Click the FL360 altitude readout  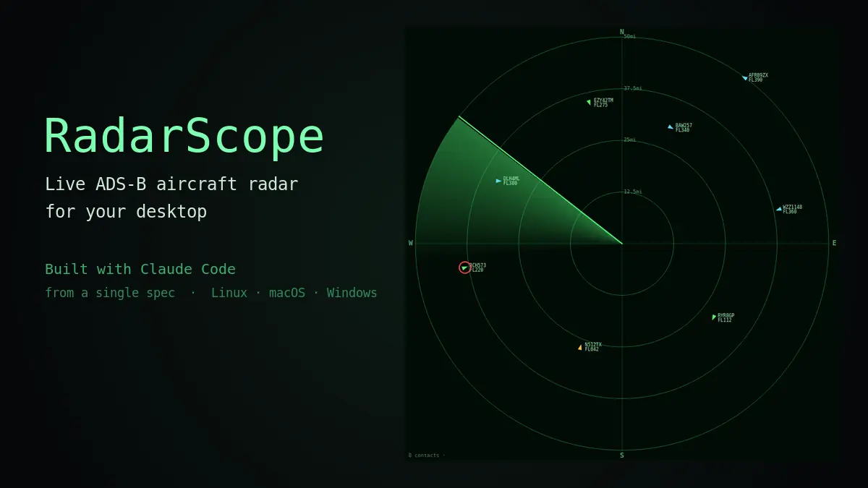pyautogui.click(x=789, y=212)
